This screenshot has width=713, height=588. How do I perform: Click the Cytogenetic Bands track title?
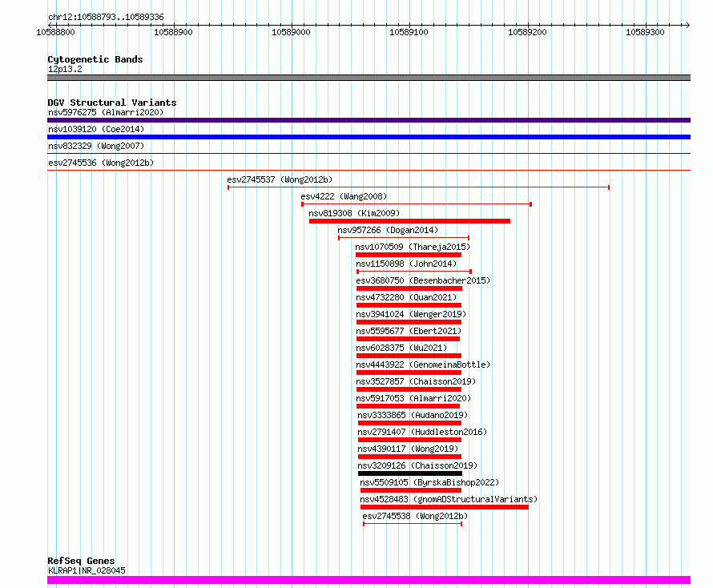click(95, 59)
